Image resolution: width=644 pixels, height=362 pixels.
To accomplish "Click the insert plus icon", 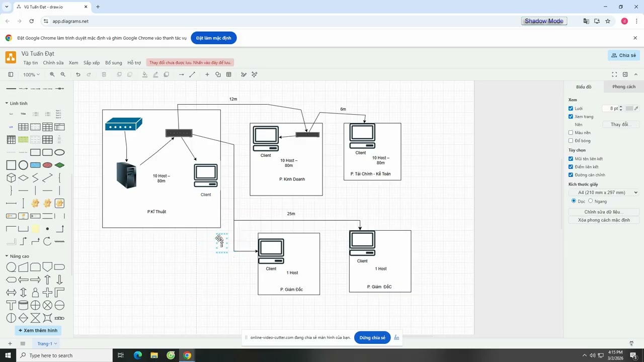I will [x=207, y=74].
